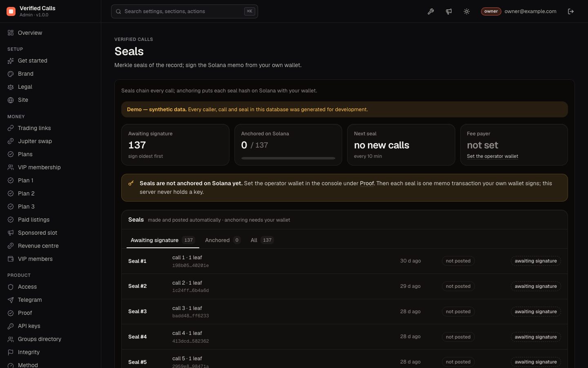Click the Seal #1 row title
This screenshot has width=588, height=368.
(x=137, y=261)
